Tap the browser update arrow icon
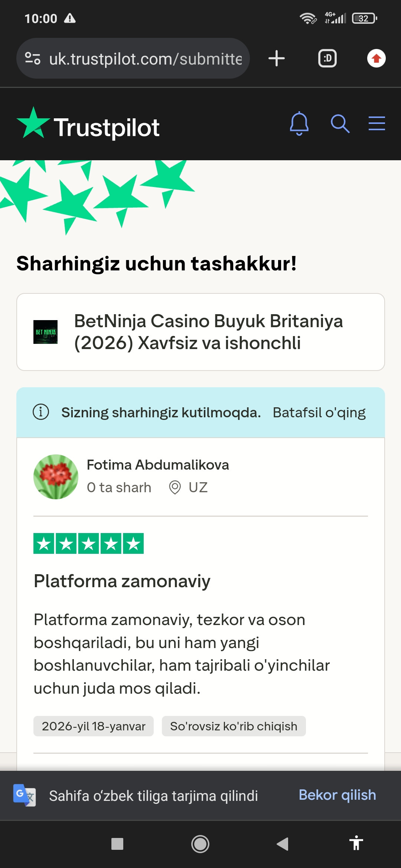The height and width of the screenshot is (868, 401). pyautogui.click(x=376, y=59)
